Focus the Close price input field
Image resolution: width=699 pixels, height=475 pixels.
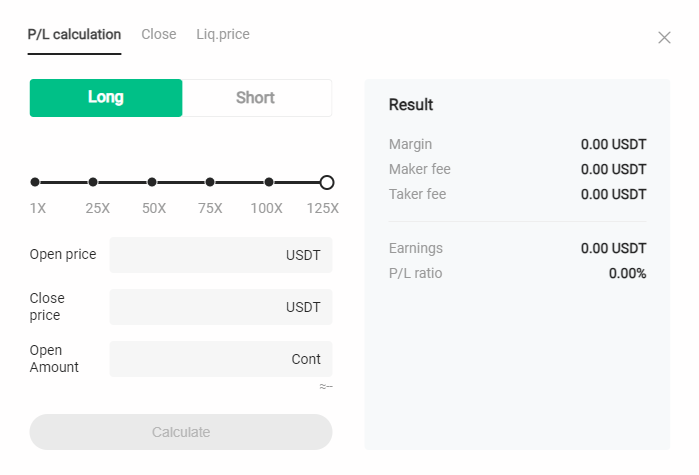tap(221, 307)
